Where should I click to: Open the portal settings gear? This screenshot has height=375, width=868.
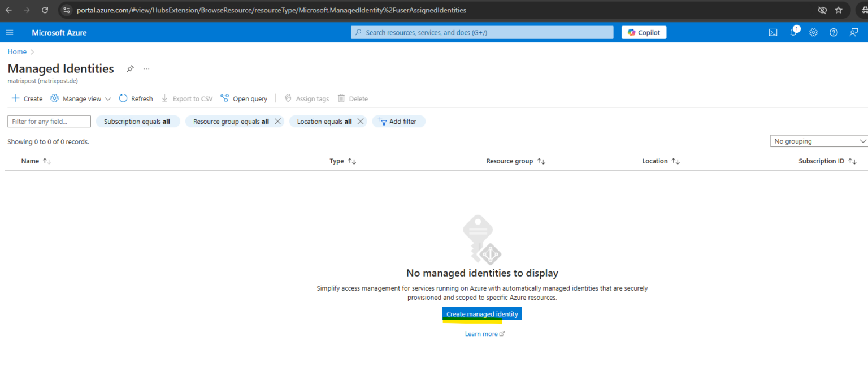[813, 32]
